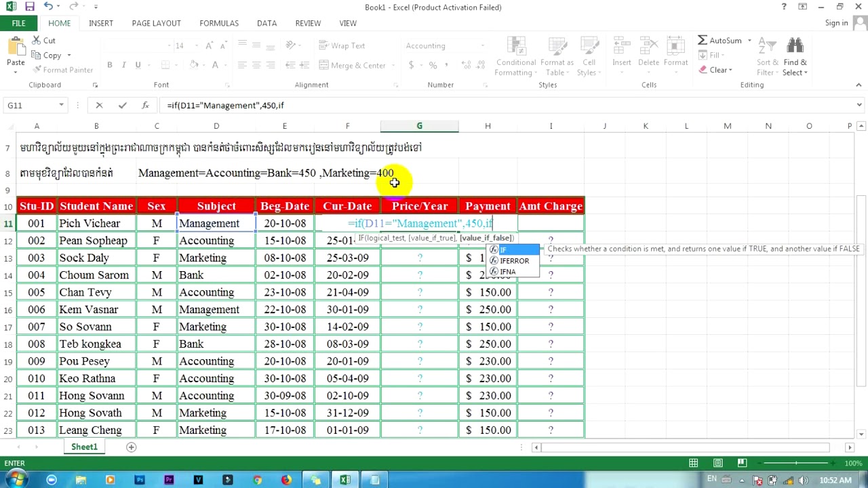Screen dimensions: 868x488
Task: Click the zoom slider handle
Action: coord(796,463)
